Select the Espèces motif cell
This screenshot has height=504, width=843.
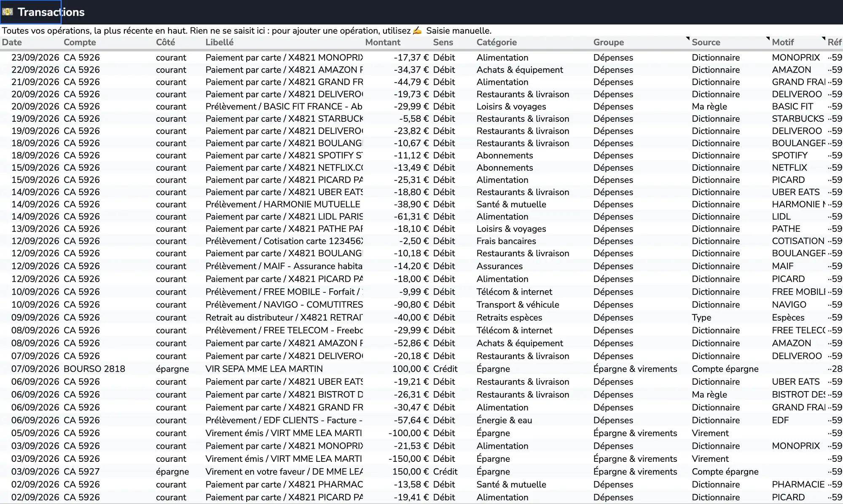coord(788,317)
